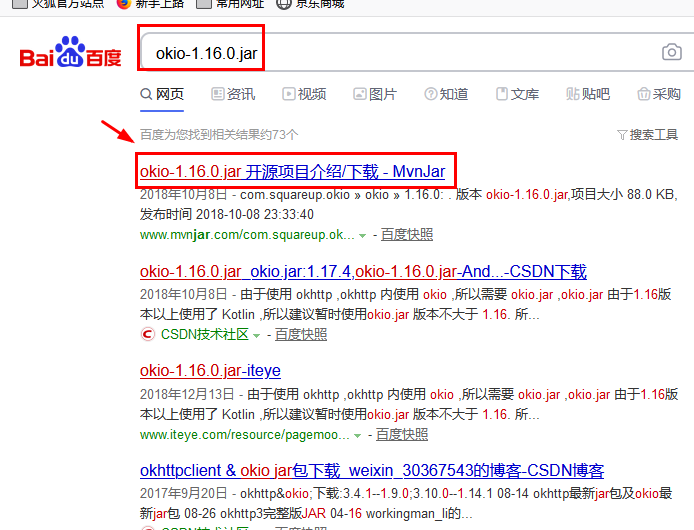Open camera image search icon

coord(671,52)
